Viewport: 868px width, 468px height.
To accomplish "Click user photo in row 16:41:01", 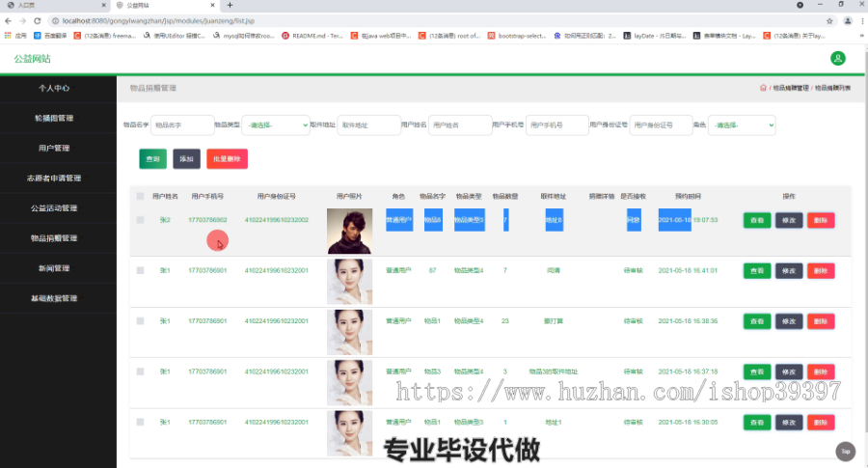I will coord(349,282).
